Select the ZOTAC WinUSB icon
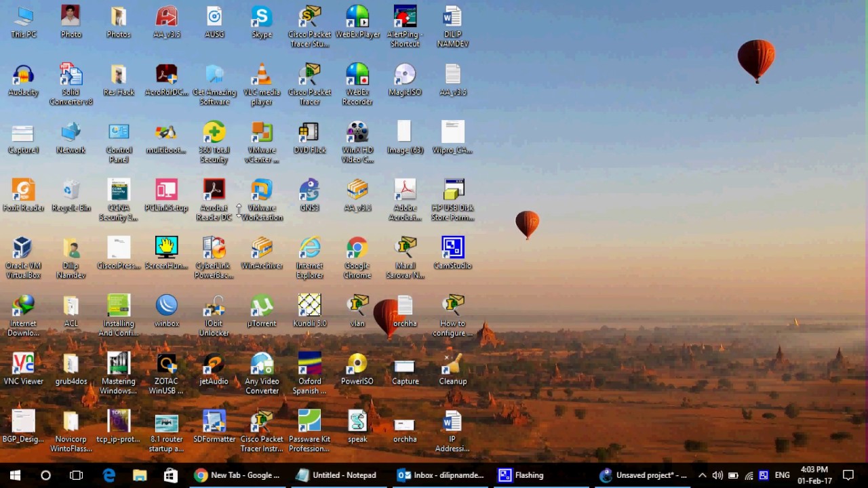Image resolution: width=868 pixels, height=488 pixels. (166, 373)
